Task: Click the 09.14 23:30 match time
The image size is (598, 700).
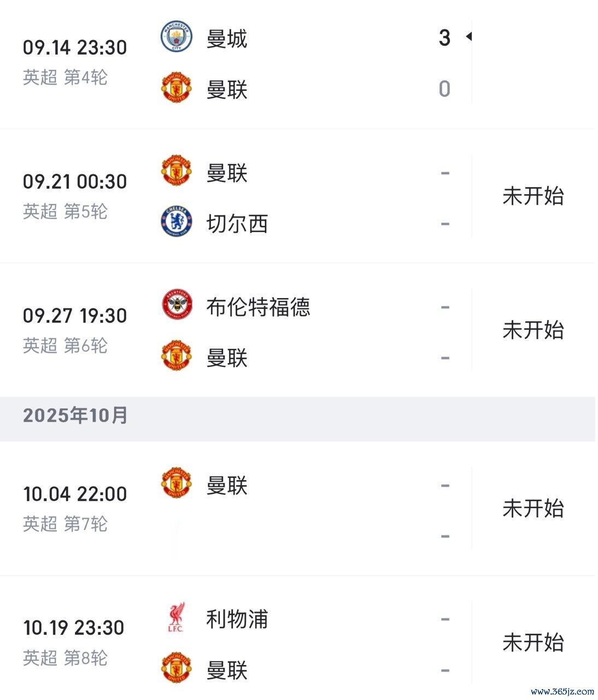Action: 75,48
